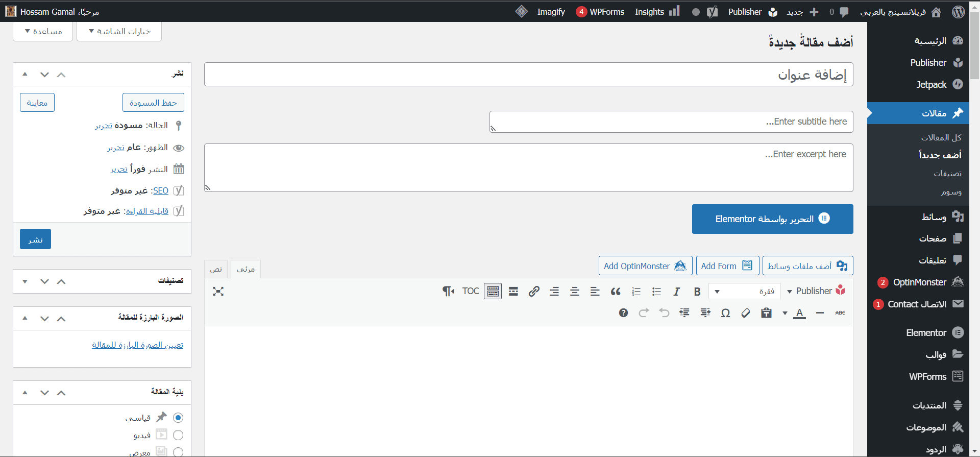This screenshot has width=980, height=457.
Task: Click Add Form button
Action: [727, 266]
